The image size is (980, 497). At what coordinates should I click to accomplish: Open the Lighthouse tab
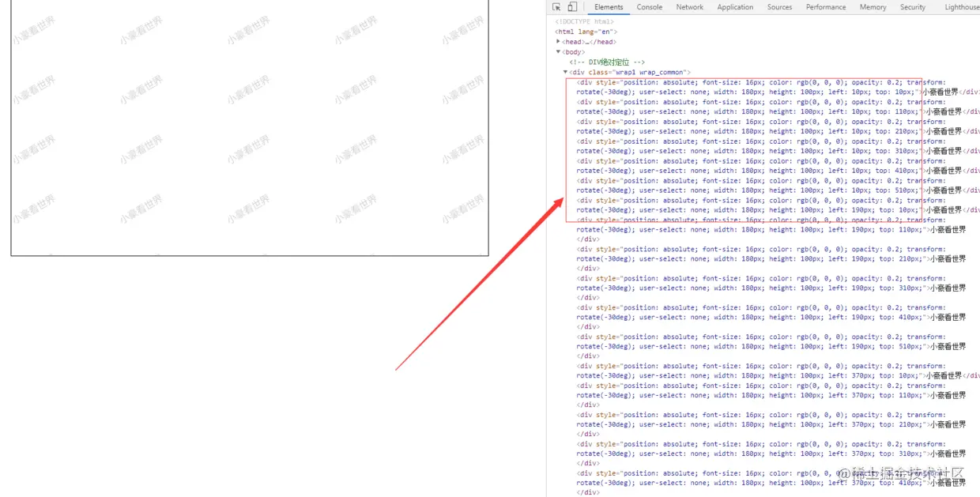(x=962, y=7)
